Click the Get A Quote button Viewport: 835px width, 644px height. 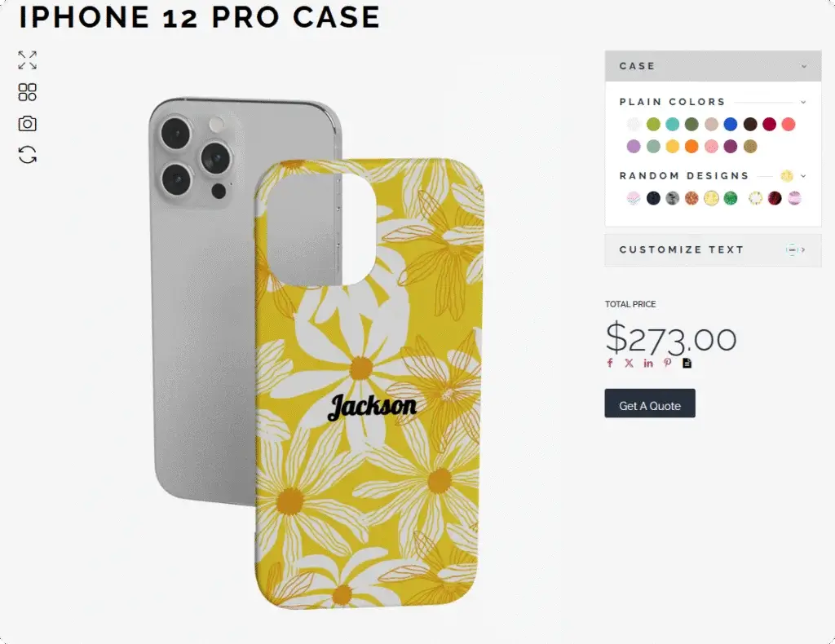click(650, 404)
